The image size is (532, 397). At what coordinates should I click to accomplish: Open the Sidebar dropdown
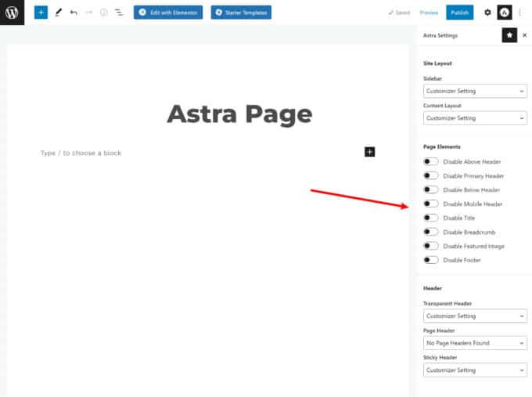point(475,91)
